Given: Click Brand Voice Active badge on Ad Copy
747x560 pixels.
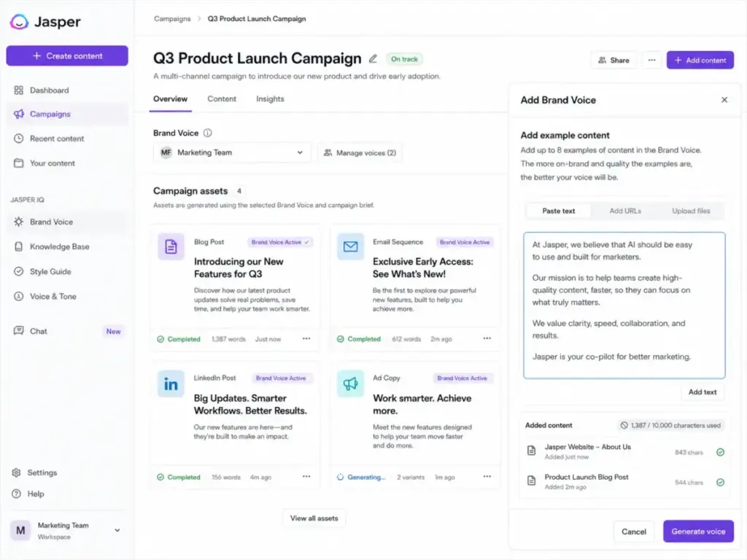Looking at the screenshot, I should (462, 378).
